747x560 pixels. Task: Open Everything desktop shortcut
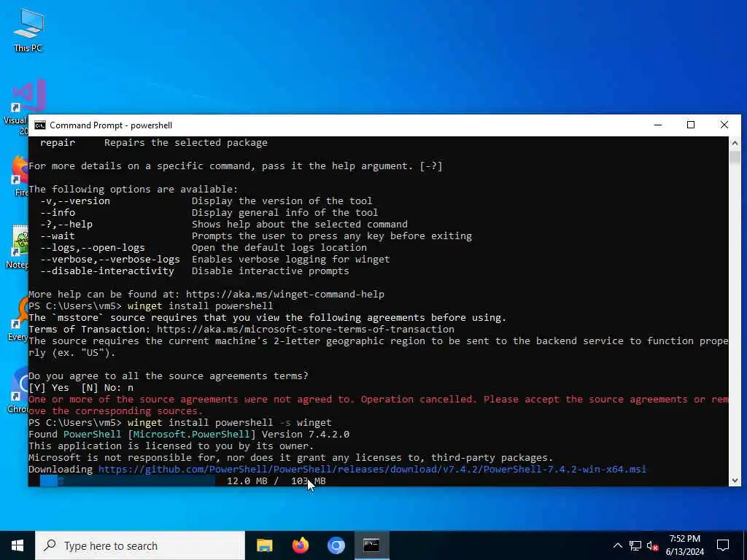pyautogui.click(x=18, y=319)
